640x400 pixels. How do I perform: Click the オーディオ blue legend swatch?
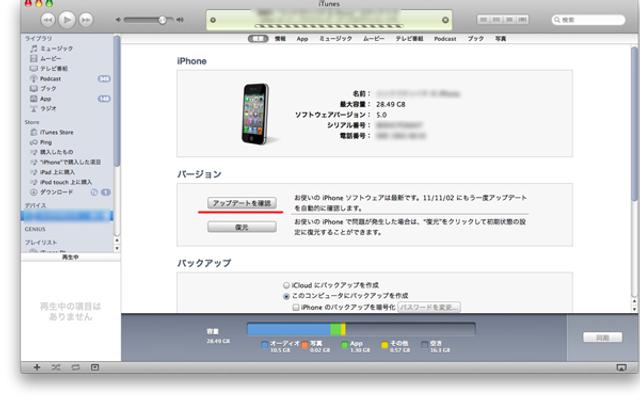[x=264, y=345]
